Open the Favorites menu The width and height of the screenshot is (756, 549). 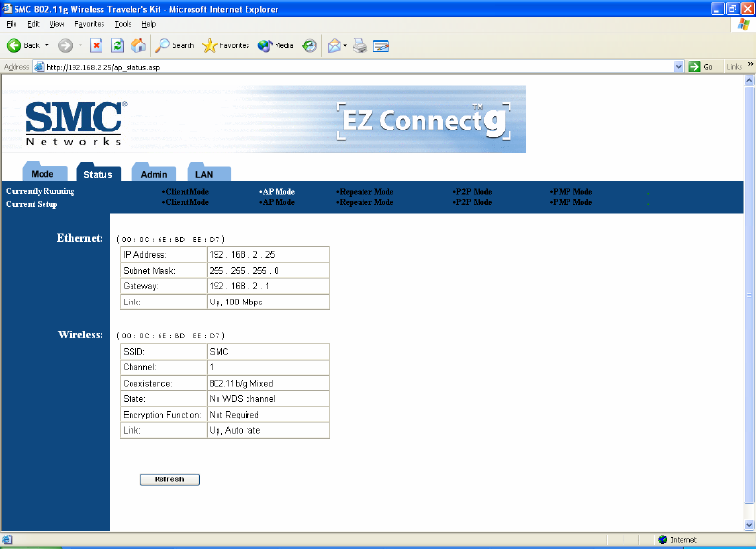pos(89,24)
